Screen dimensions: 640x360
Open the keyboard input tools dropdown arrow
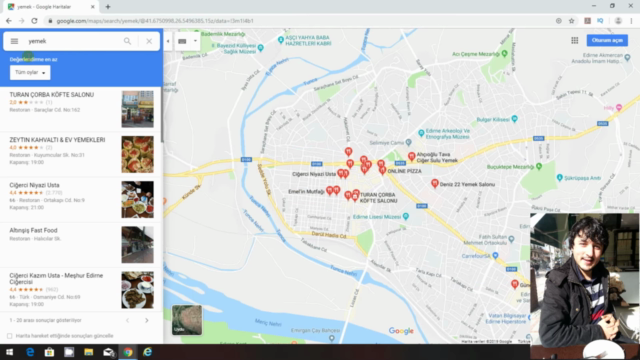tap(195, 41)
